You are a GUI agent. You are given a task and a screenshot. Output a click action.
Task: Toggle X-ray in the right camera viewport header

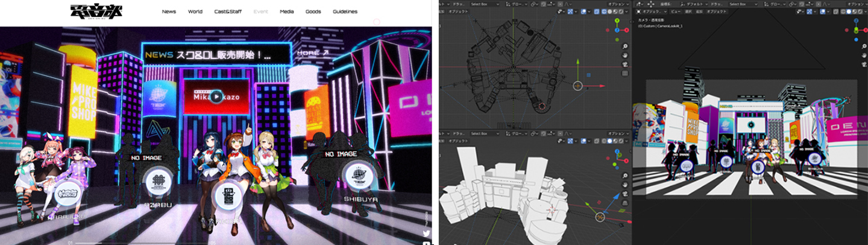[836, 11]
